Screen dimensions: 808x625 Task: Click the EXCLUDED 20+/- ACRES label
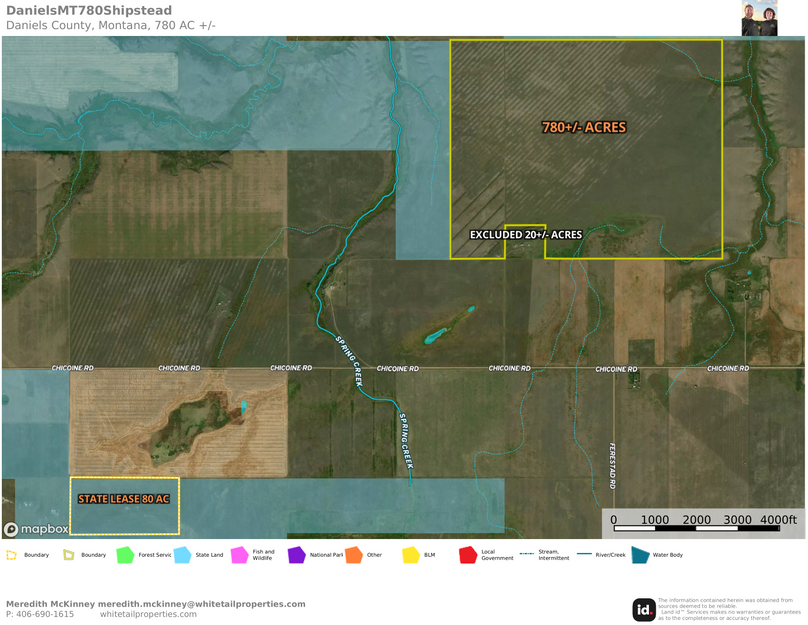(x=526, y=235)
